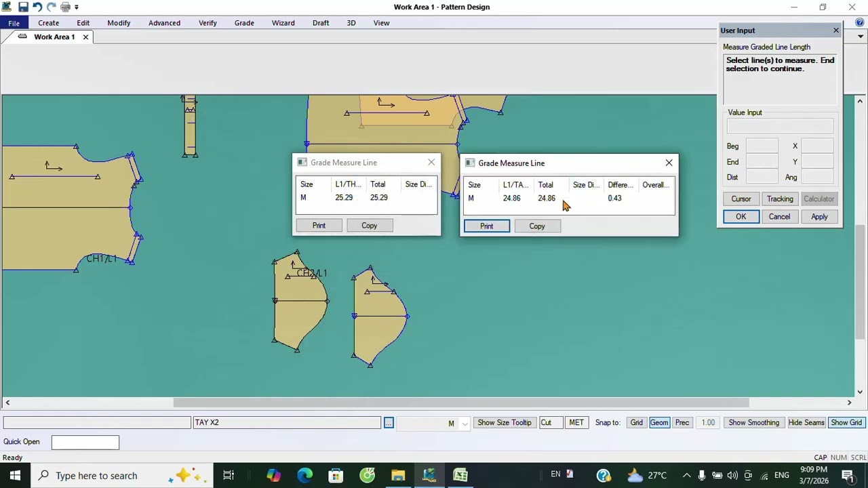Open the Advanced menu
The width and height of the screenshot is (868, 488).
tap(164, 23)
